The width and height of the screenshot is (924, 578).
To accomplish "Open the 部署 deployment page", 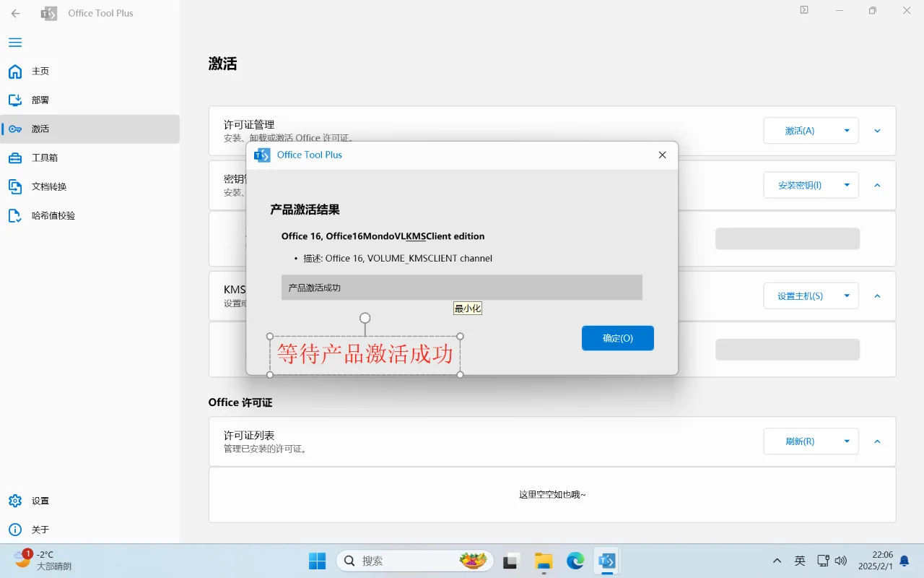I will coord(40,100).
